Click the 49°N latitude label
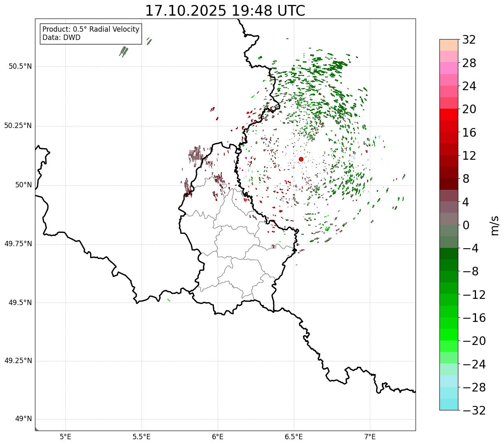The width and height of the screenshot is (504, 445). tap(23, 419)
